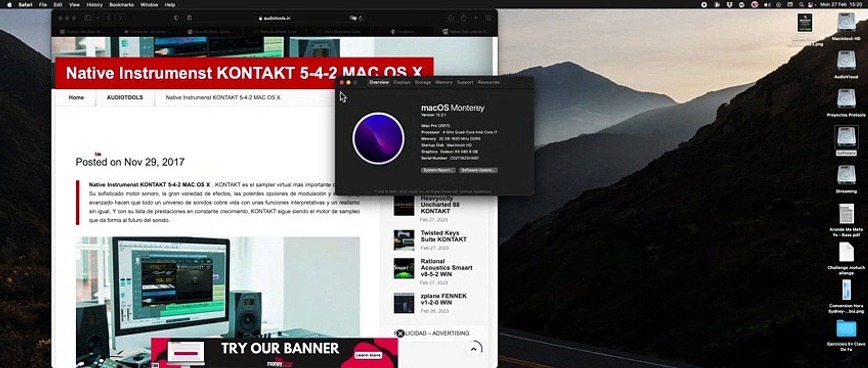Select the screenshot PNG file on desktop
Image resolution: width=868 pixels, height=368 pixels.
[805, 24]
